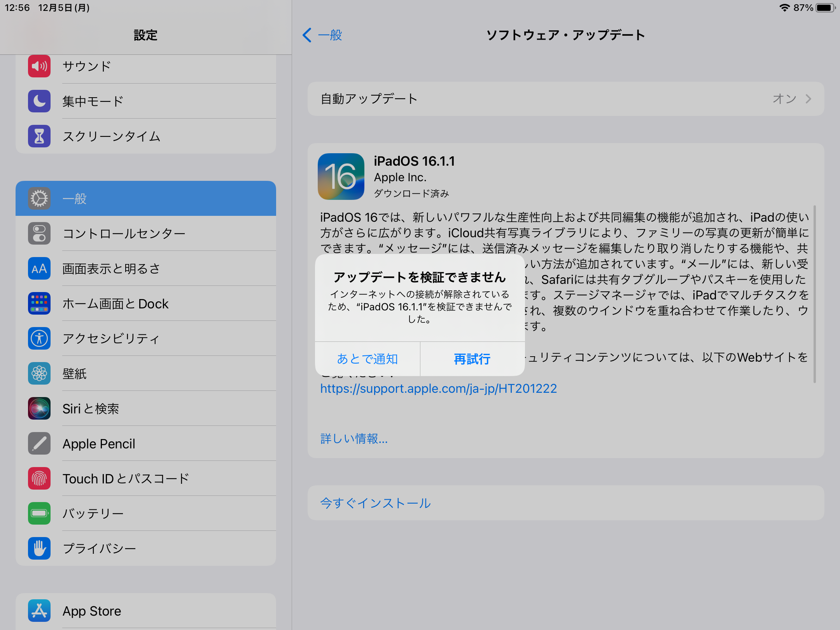The width and height of the screenshot is (840, 630).
Task: Expand Automatic Updates chevron arrow
Action: tap(808, 99)
